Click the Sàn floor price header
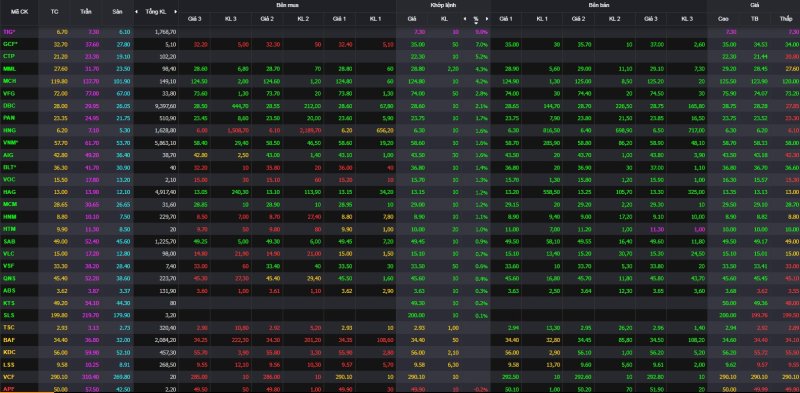This screenshot has width=800, height=393. pos(118,11)
